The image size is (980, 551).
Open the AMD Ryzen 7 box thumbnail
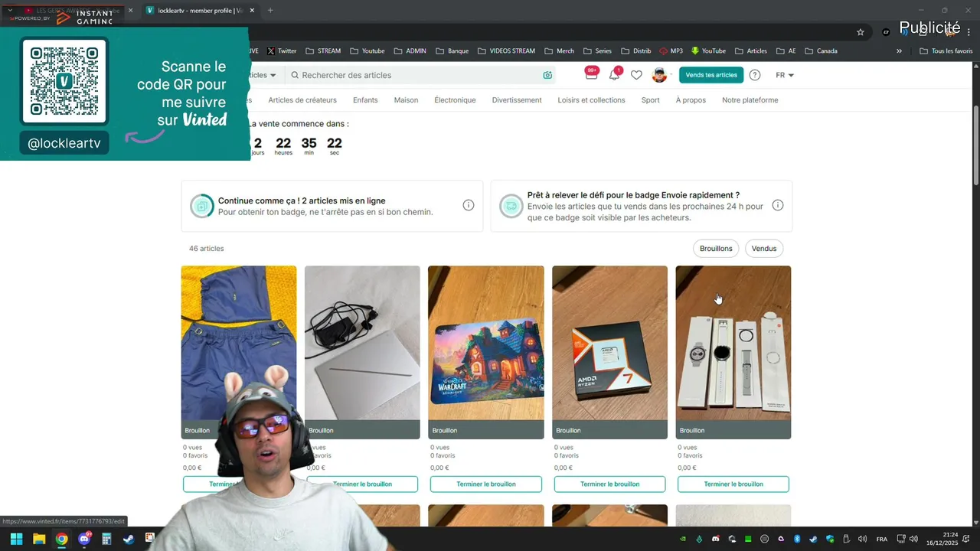pos(609,352)
